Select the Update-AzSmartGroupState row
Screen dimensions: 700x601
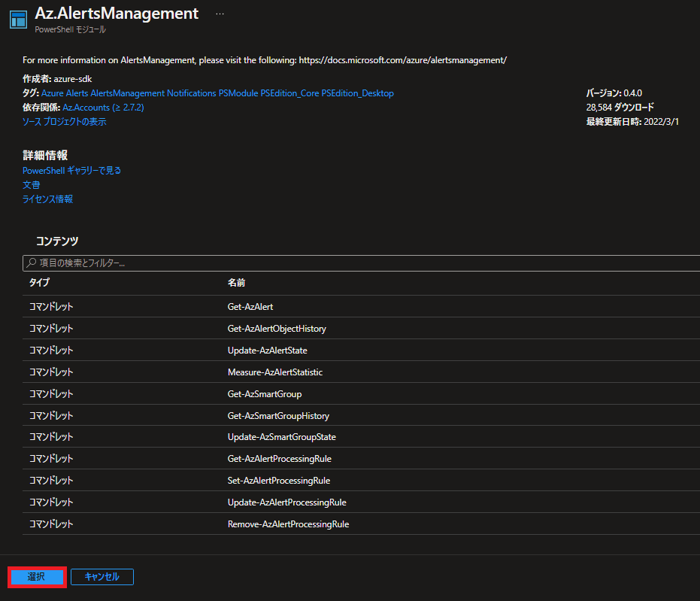tap(361, 437)
